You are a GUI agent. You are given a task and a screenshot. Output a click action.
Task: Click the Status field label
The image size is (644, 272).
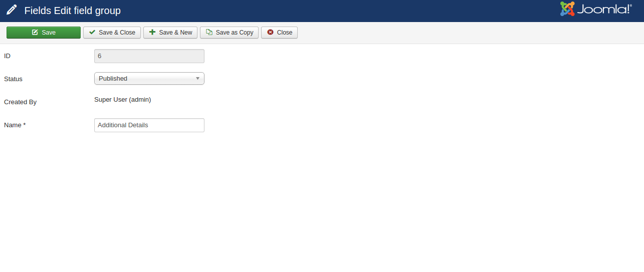13,79
